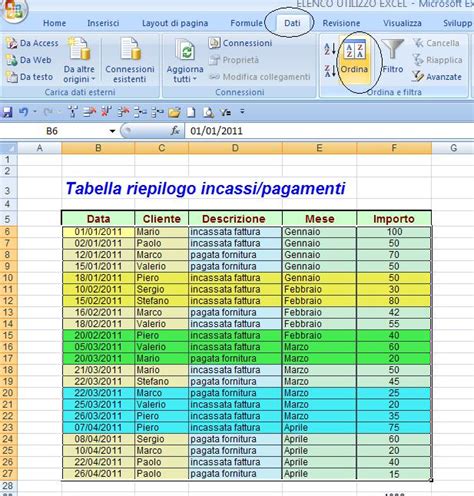Click the Proprietà connection button
Screen dimensions: 474x496
[x=234, y=60]
